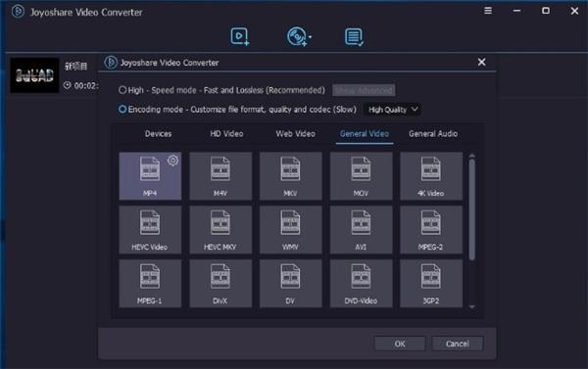Viewport: 588px width, 369px height.
Task: Select the MP4 format tile
Action: pos(150,176)
